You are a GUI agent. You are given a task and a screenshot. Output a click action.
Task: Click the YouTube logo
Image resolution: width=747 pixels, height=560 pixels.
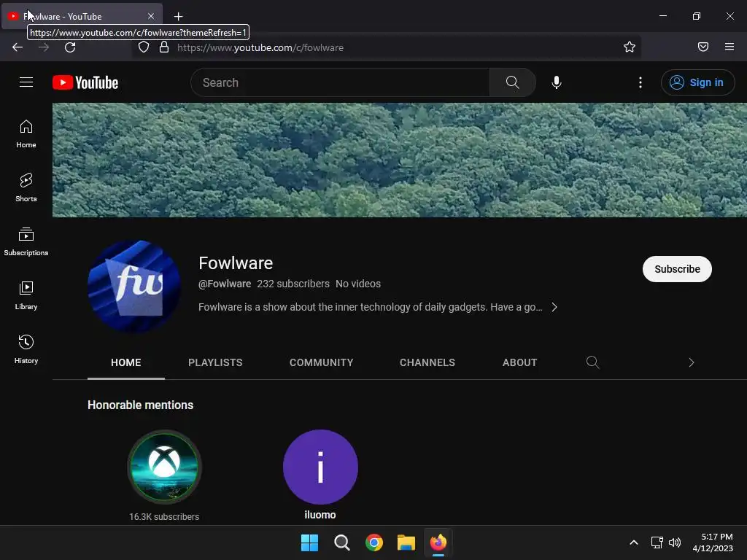tap(85, 82)
